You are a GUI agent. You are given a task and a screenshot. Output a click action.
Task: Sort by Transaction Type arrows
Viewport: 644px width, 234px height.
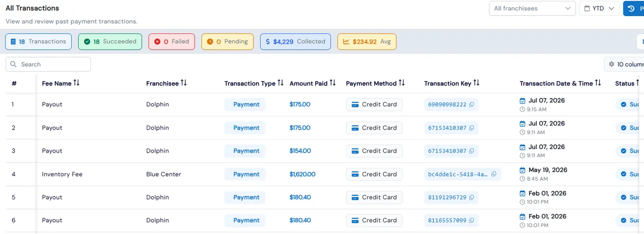pyautogui.click(x=281, y=83)
